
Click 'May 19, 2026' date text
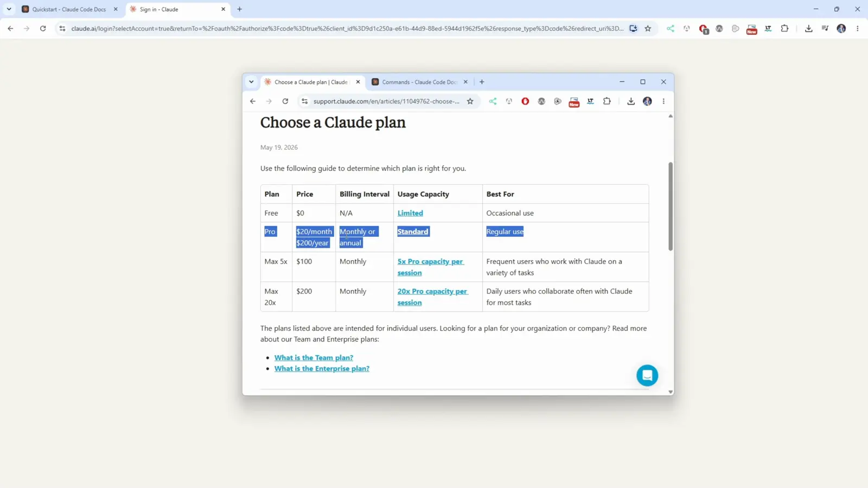coord(279,147)
